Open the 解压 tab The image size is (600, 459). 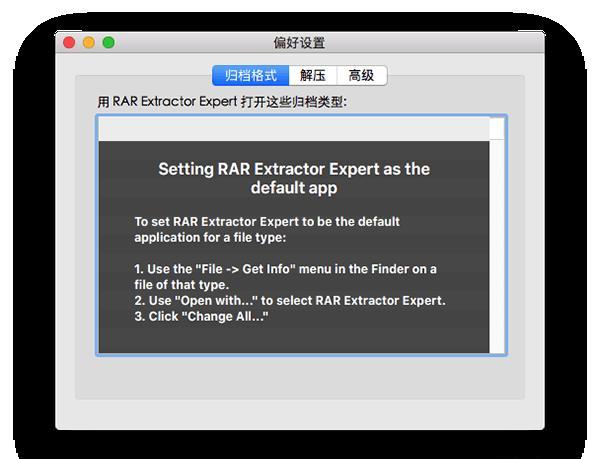point(313,75)
